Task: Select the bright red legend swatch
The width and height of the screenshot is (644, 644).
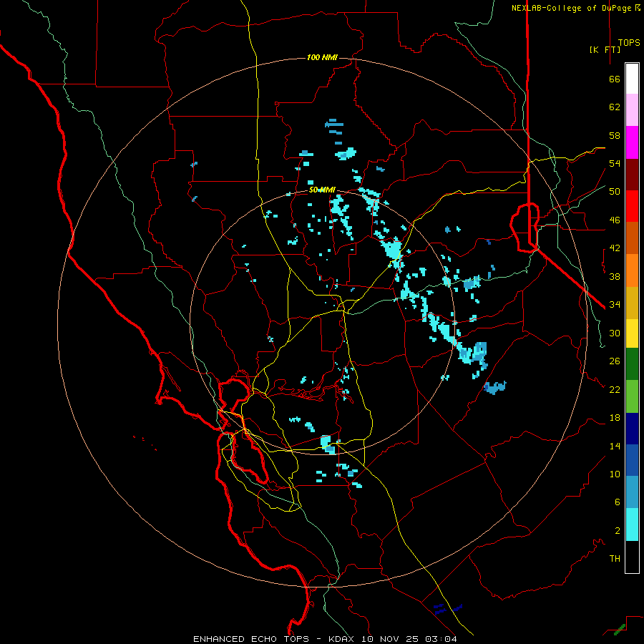Action: pos(632,206)
